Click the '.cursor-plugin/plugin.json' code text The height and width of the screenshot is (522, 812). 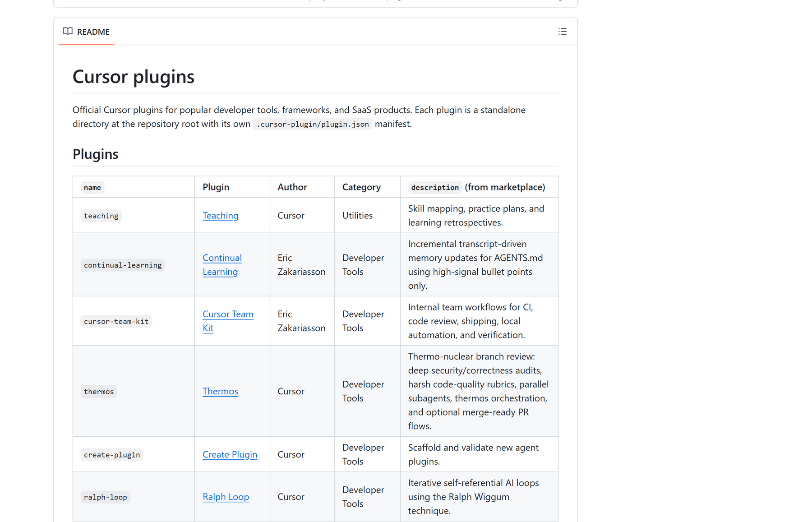click(313, 124)
